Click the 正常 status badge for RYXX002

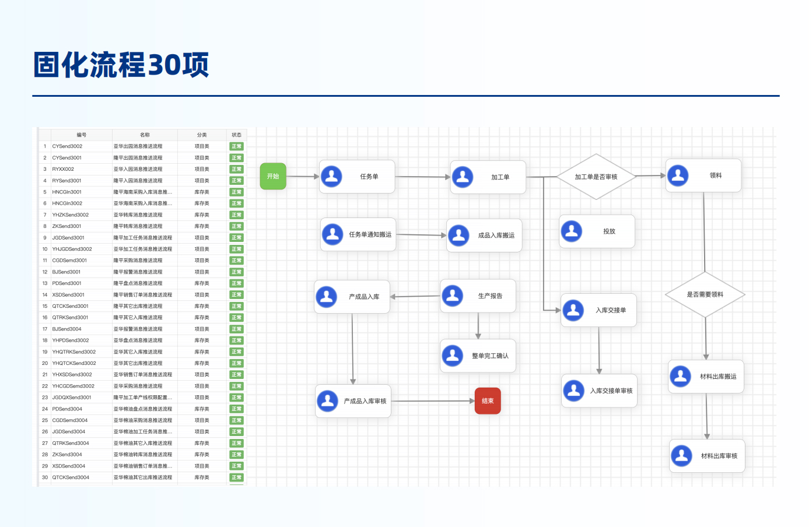[236, 169]
